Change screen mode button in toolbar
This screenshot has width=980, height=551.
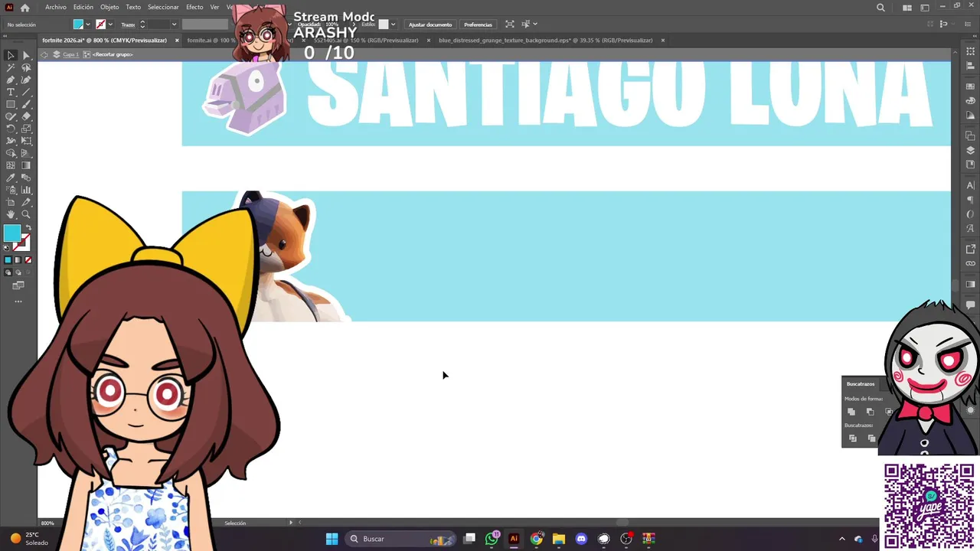18,285
